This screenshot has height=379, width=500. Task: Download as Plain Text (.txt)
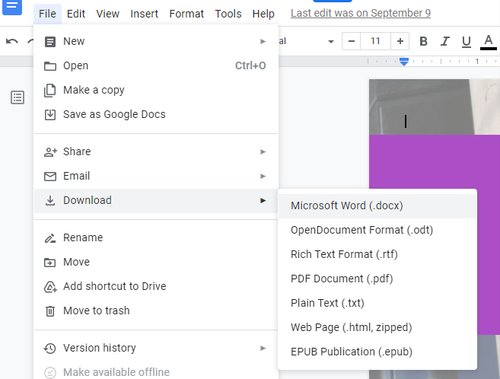(377, 303)
